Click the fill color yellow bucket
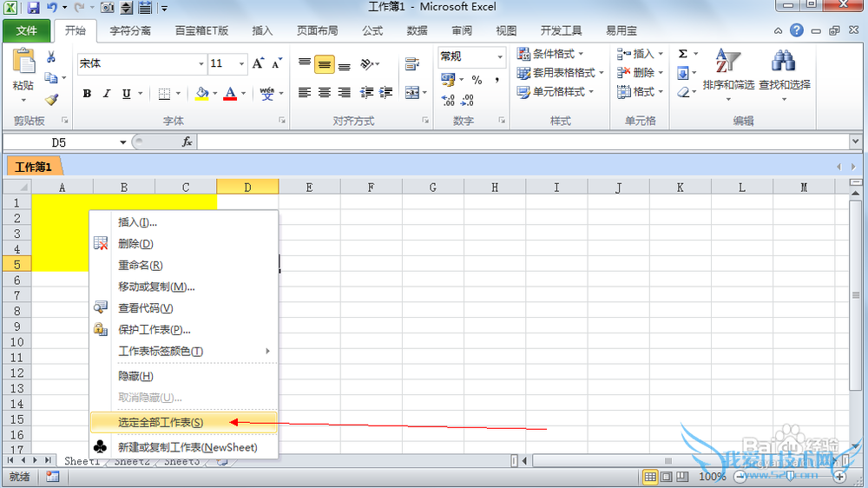This screenshot has height=488, width=868. pyautogui.click(x=202, y=94)
